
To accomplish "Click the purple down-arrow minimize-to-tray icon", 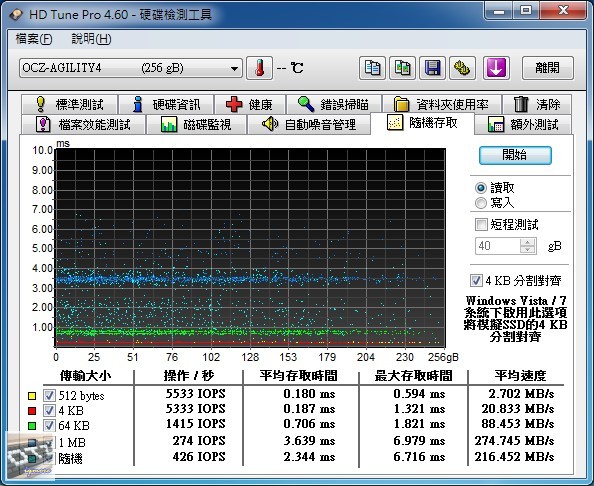I will tap(496, 68).
